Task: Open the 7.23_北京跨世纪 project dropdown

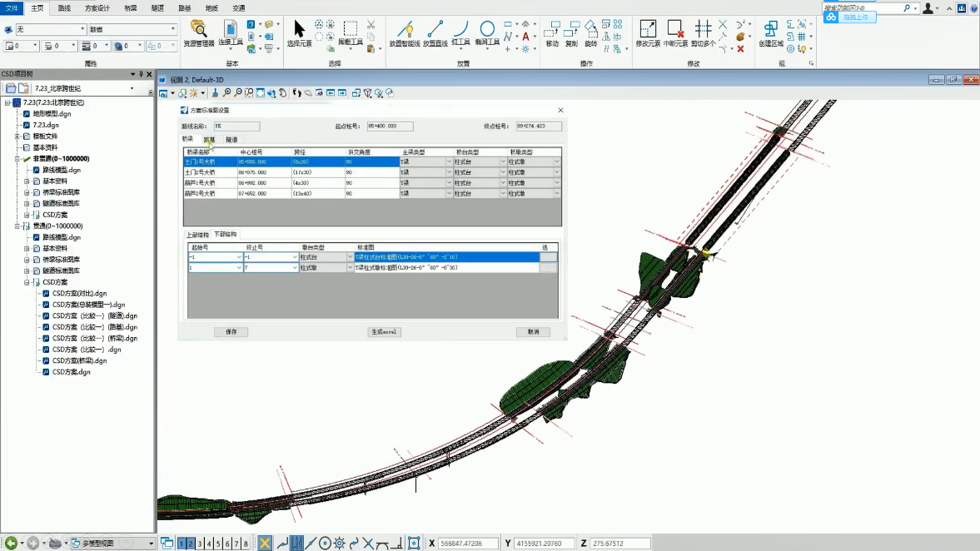Action: coord(131,88)
